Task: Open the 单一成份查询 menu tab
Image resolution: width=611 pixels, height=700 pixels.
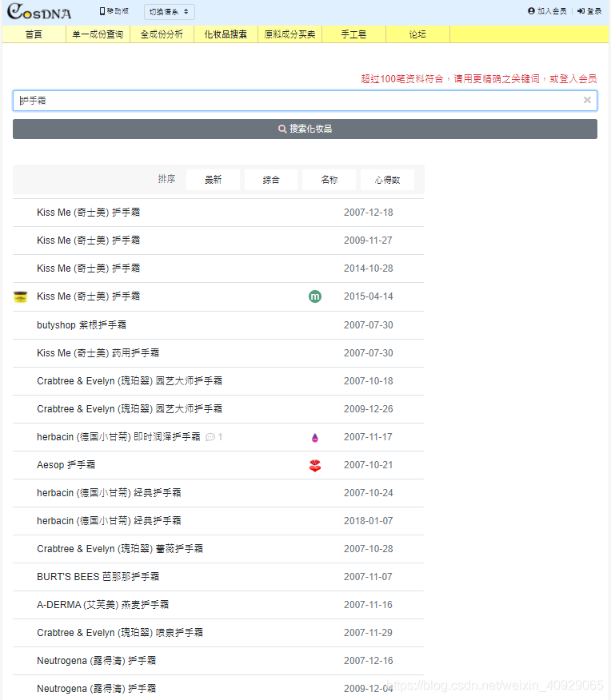Action: [98, 34]
